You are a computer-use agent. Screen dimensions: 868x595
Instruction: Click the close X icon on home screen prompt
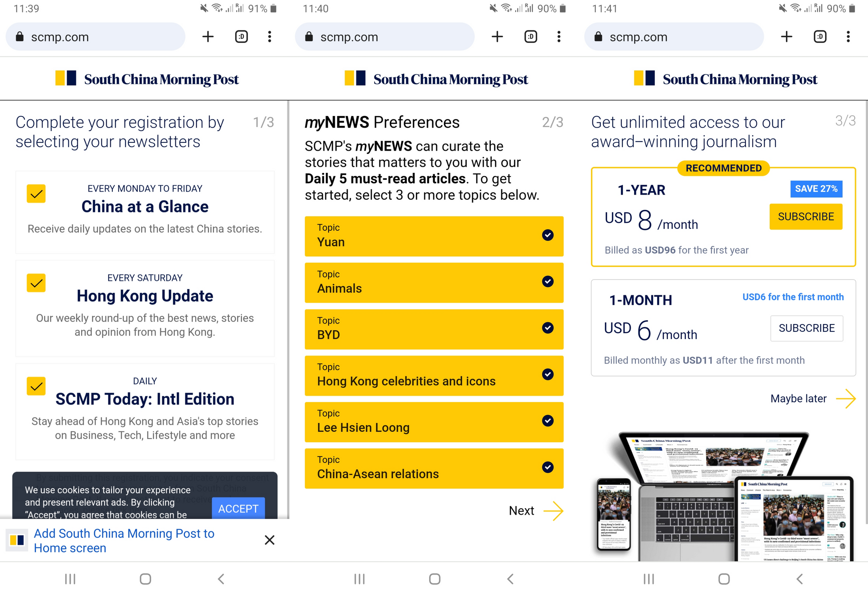(270, 540)
